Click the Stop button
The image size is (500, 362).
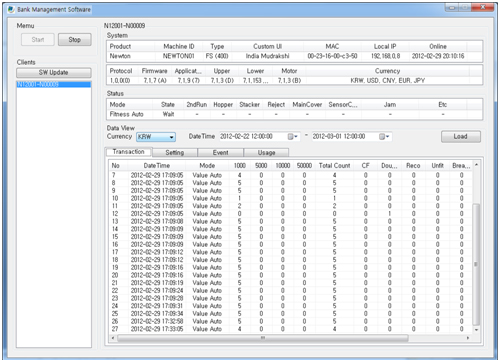pyautogui.click(x=75, y=40)
